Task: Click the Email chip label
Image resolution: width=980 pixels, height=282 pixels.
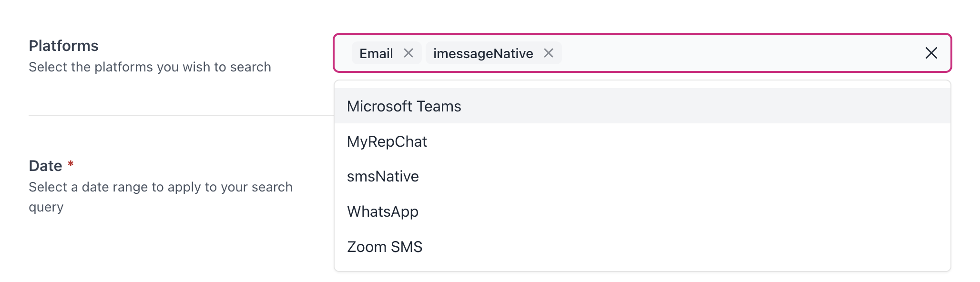Action: tap(376, 53)
